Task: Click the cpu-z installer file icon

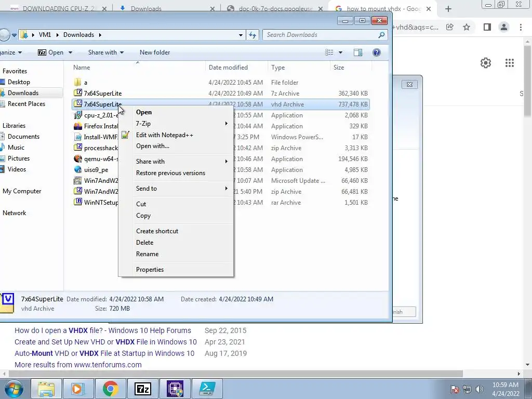Action: point(78,115)
